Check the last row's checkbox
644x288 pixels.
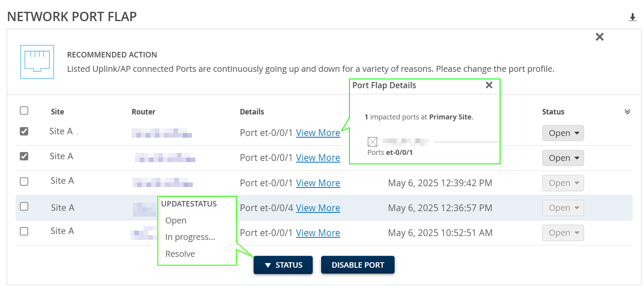[24, 231]
